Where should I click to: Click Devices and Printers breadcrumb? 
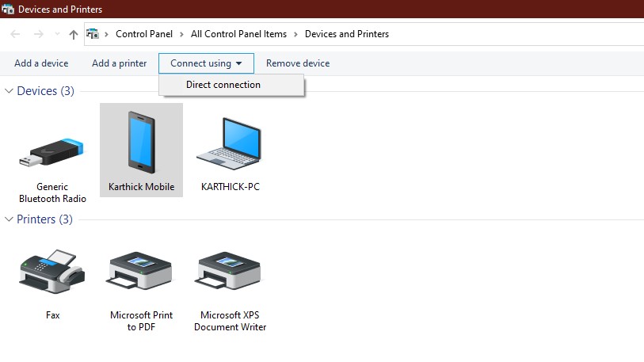(x=347, y=34)
